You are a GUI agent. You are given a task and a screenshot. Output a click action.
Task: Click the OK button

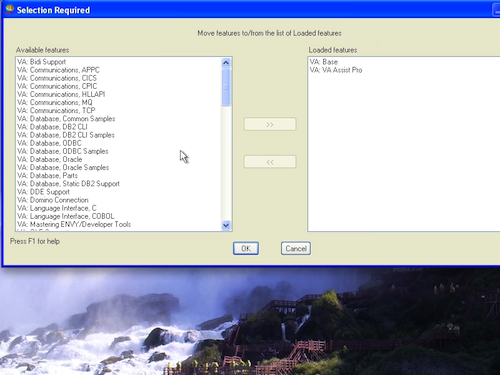(x=246, y=248)
